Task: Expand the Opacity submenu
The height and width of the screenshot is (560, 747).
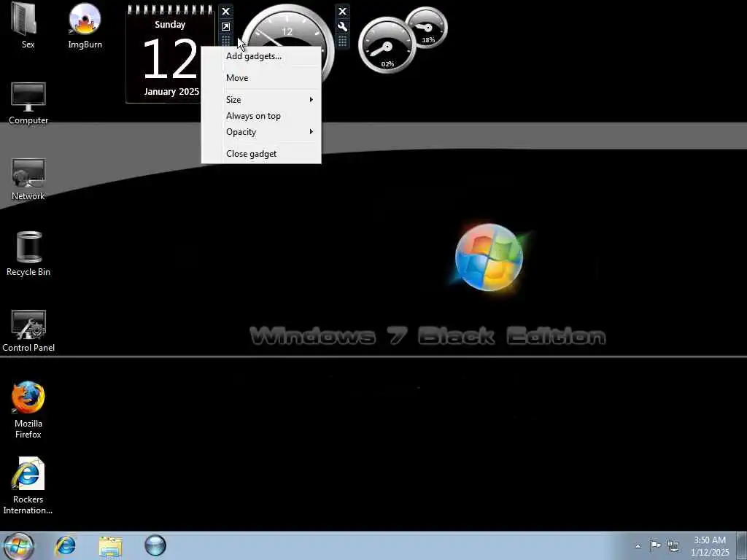Action: click(261, 132)
